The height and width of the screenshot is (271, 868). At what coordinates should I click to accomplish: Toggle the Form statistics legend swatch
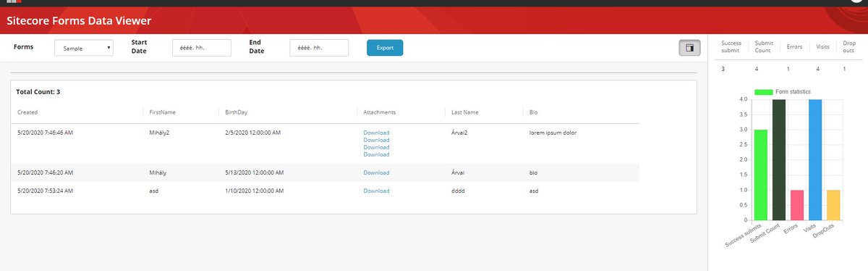pyautogui.click(x=763, y=92)
